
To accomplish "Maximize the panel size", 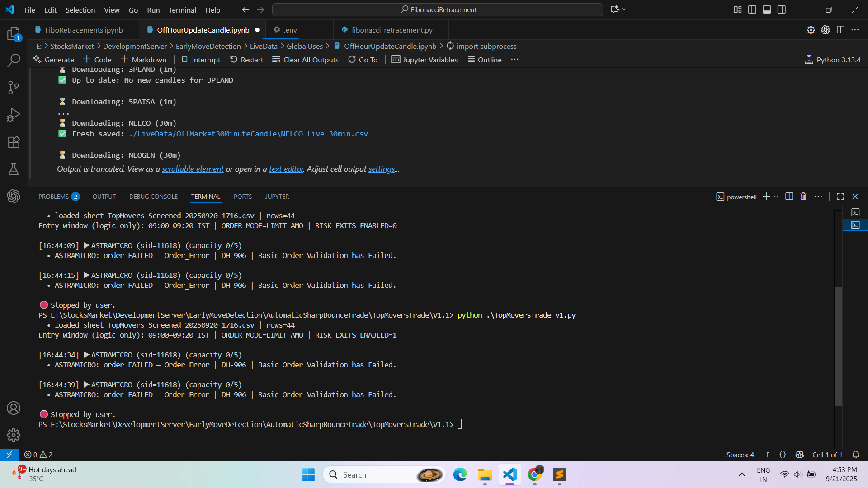I will pyautogui.click(x=840, y=197).
